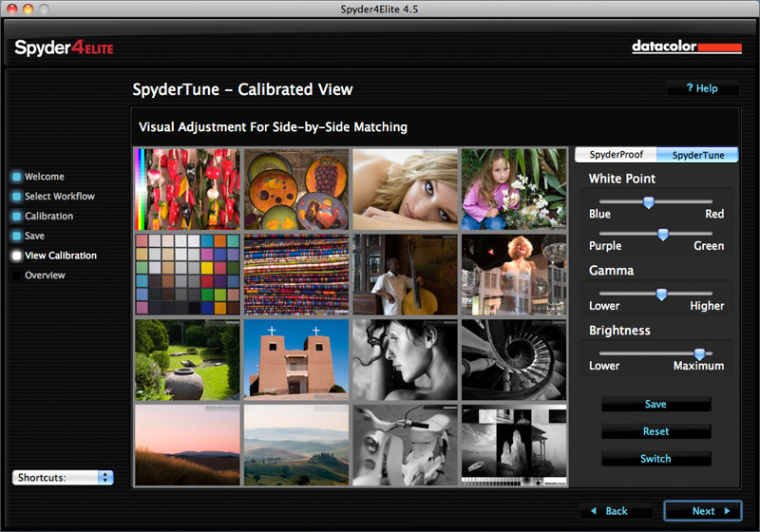This screenshot has width=760, height=532.
Task: Click the Switch button
Action: point(655,459)
